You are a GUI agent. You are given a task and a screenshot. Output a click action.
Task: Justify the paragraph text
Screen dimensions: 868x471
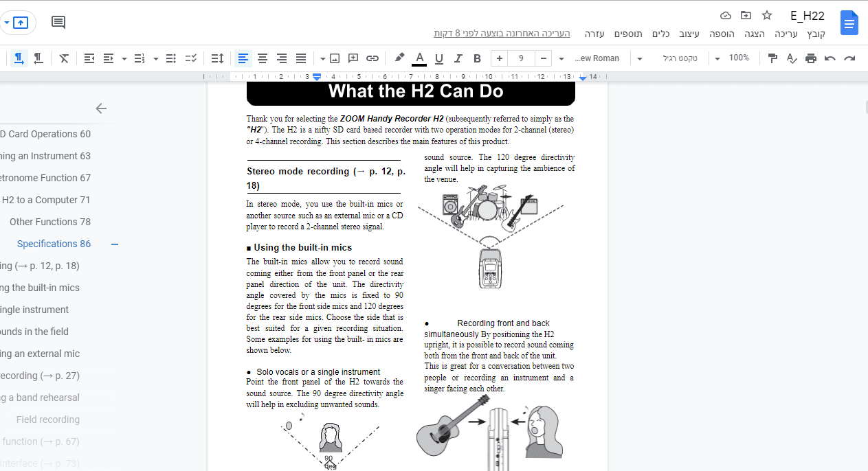pos(300,58)
